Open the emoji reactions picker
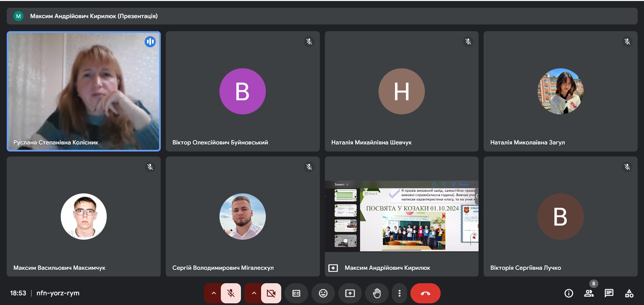This screenshot has height=305, width=644. (323, 293)
